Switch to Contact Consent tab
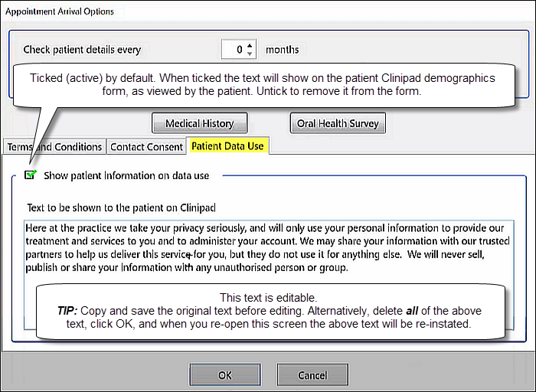This screenshot has width=536, height=392. click(x=146, y=147)
